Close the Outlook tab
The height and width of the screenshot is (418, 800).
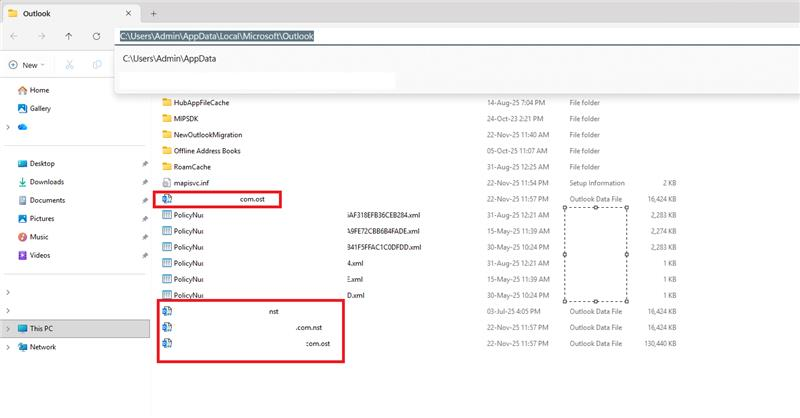click(129, 13)
